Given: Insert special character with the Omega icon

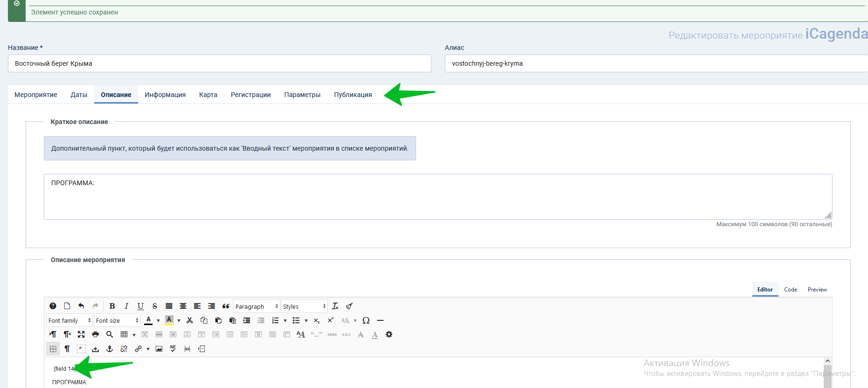Looking at the screenshot, I should click(x=366, y=320).
